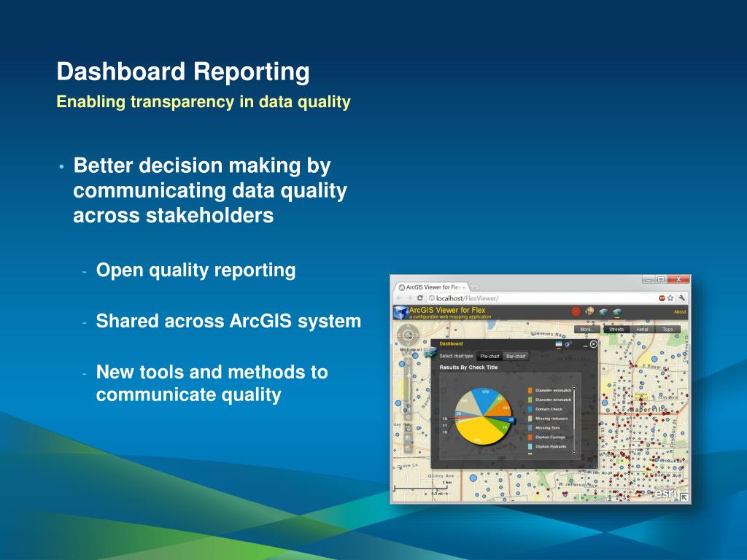Click Shared across ArcGIS system bullet
Image resolution: width=747 pixels, height=560 pixels.
pyautogui.click(x=228, y=321)
